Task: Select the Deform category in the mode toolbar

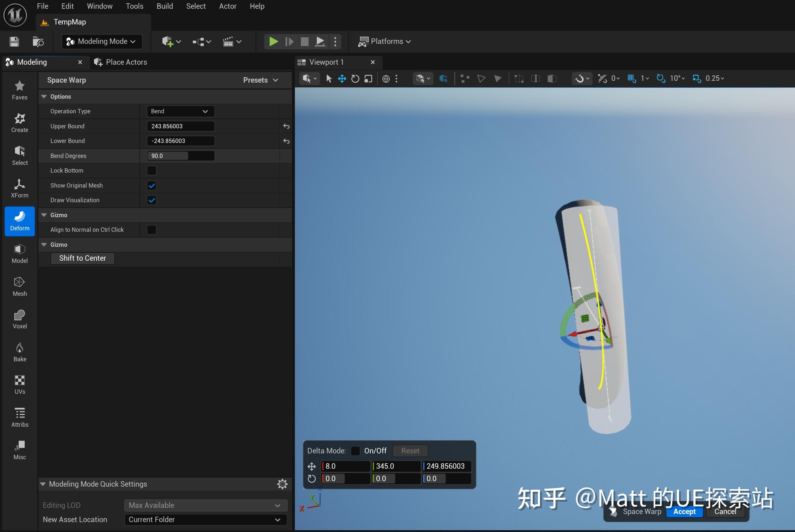Action: click(x=19, y=221)
